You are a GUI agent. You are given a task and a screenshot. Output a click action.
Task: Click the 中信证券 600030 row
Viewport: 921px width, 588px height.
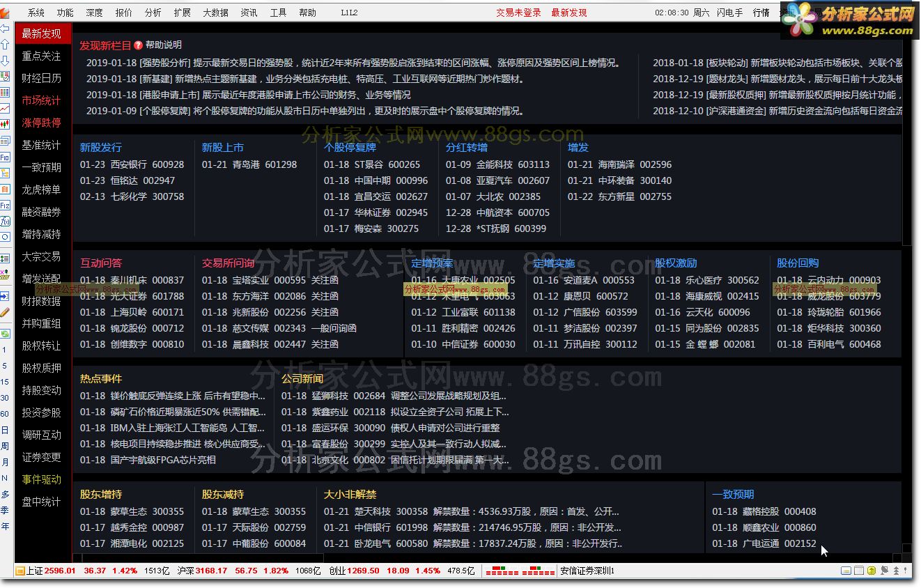[x=463, y=344]
